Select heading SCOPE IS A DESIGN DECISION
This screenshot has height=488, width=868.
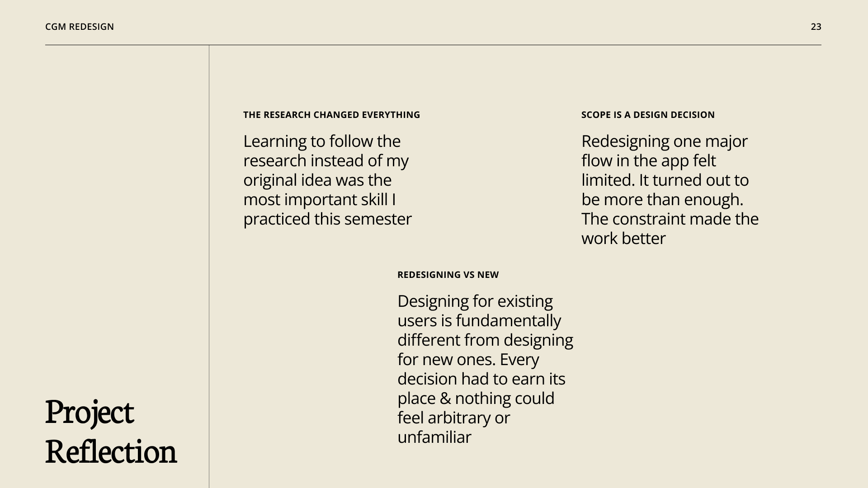click(648, 115)
